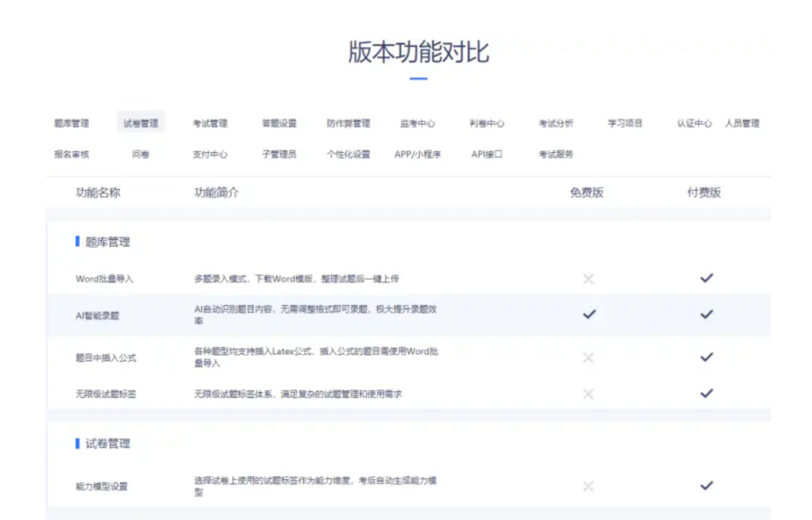
Task: Click the paid-version checkmark for 能力模型设置
Action: click(706, 486)
